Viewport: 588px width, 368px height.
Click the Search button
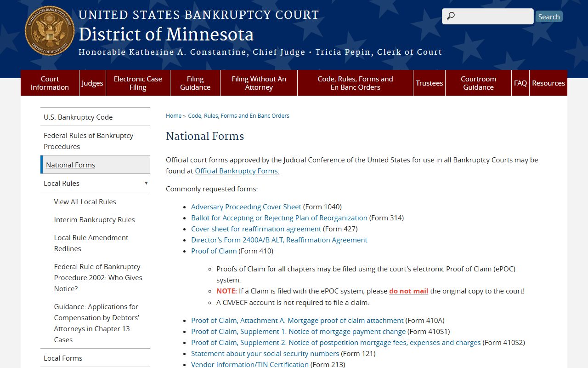[x=549, y=17]
